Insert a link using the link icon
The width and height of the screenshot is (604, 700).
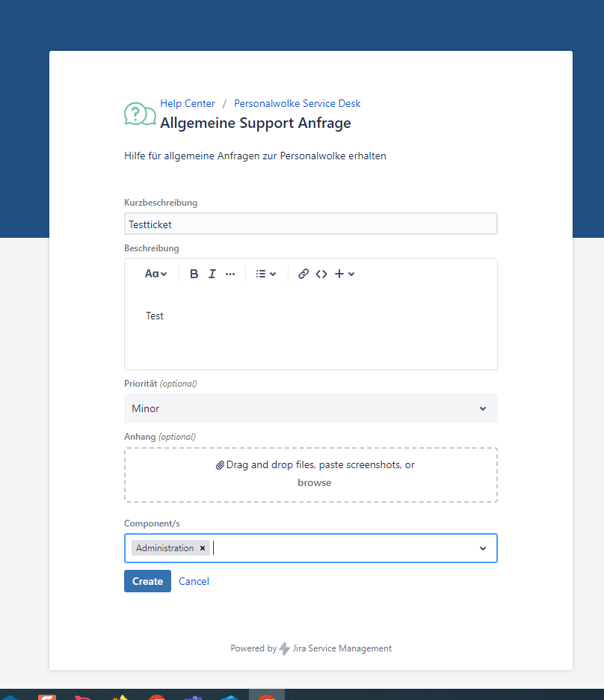(303, 274)
